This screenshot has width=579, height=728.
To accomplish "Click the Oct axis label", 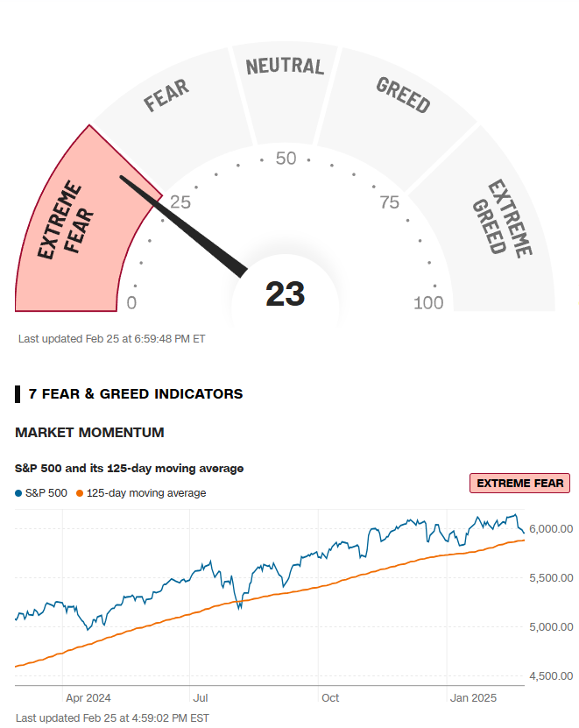I will tap(330, 698).
